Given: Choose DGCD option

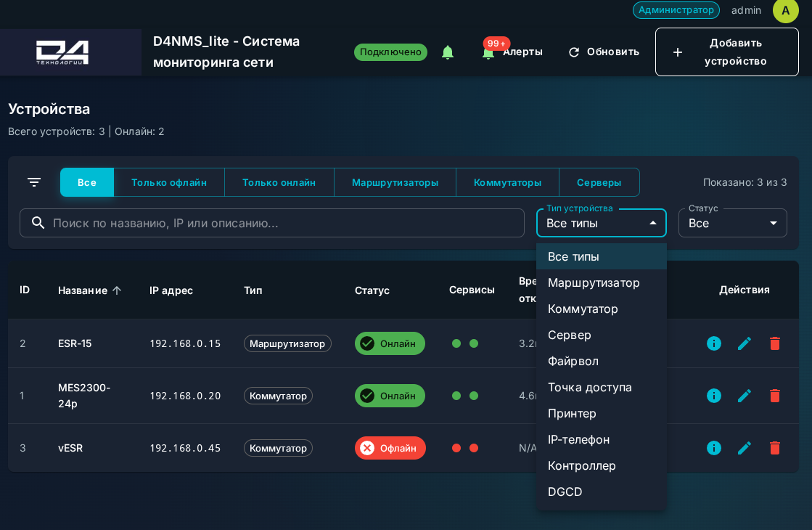Looking at the screenshot, I should (x=602, y=492).
